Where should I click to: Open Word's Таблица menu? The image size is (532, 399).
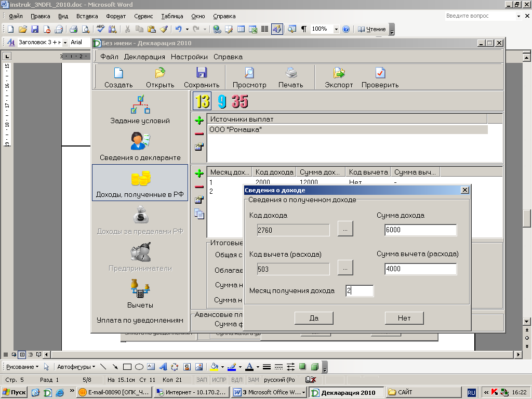coord(172,16)
